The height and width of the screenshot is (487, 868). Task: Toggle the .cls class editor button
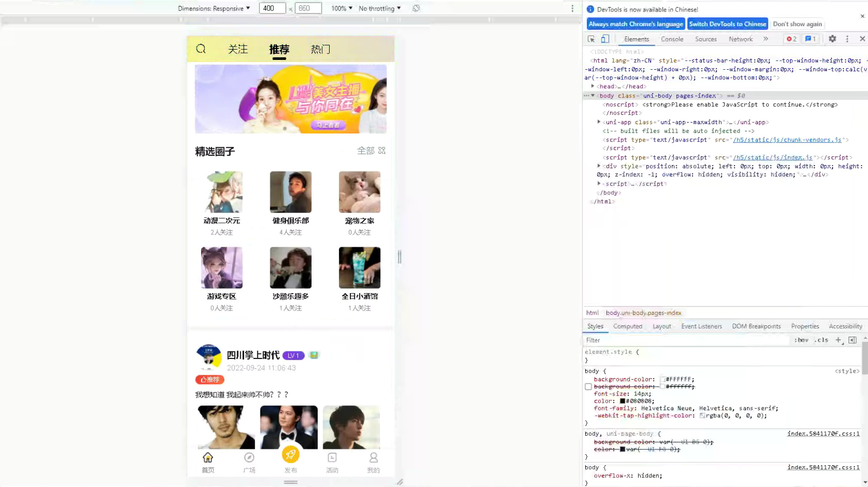tap(821, 340)
